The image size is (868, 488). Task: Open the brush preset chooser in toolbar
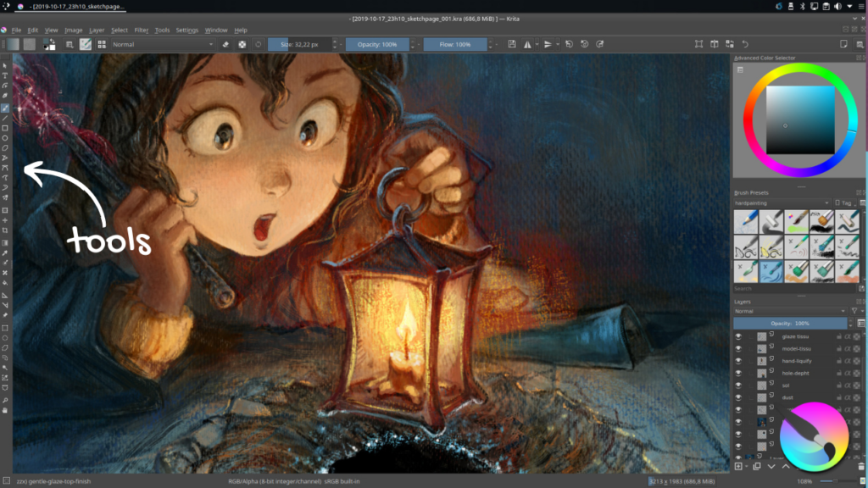click(102, 44)
